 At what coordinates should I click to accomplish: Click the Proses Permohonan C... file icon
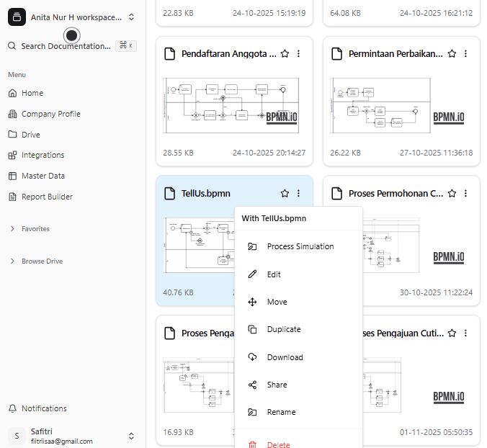336,194
